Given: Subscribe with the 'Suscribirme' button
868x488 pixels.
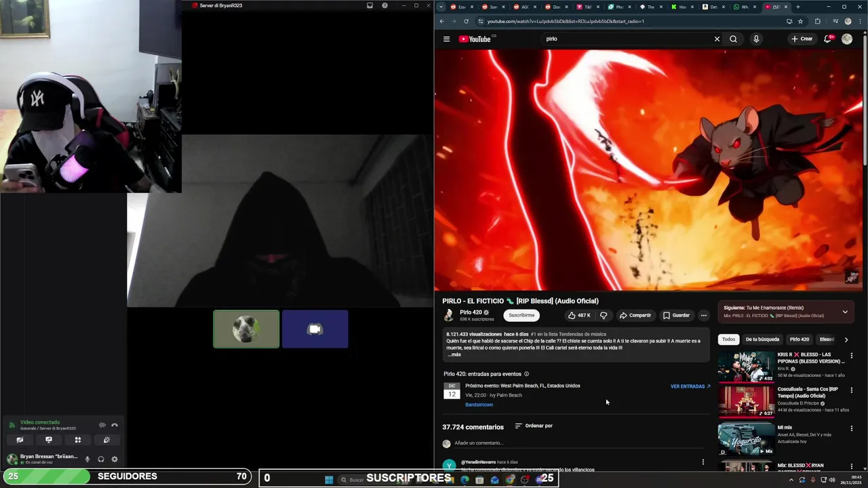Looking at the screenshot, I should pos(521,315).
